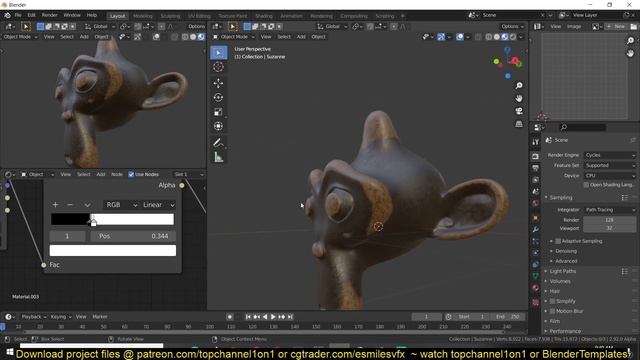Open the Playback popover in timeline
The height and width of the screenshot is (360, 640).
tap(33, 317)
